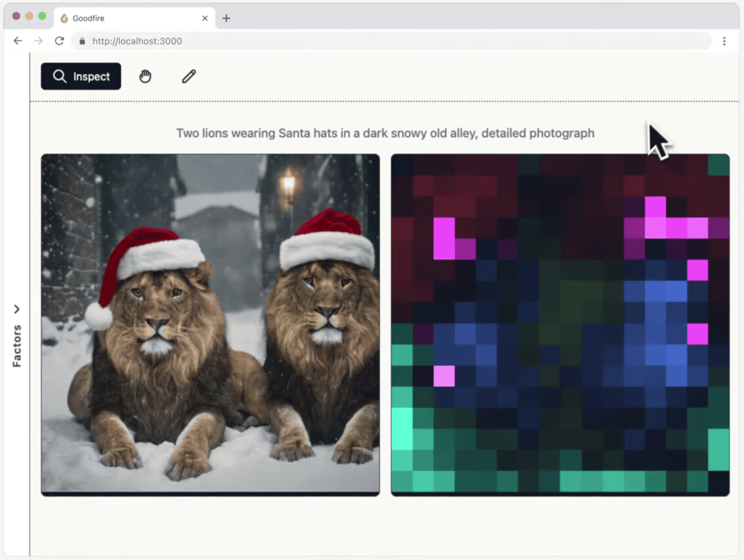Click the lock icon in the address bar
744x560 pixels.
point(82,41)
